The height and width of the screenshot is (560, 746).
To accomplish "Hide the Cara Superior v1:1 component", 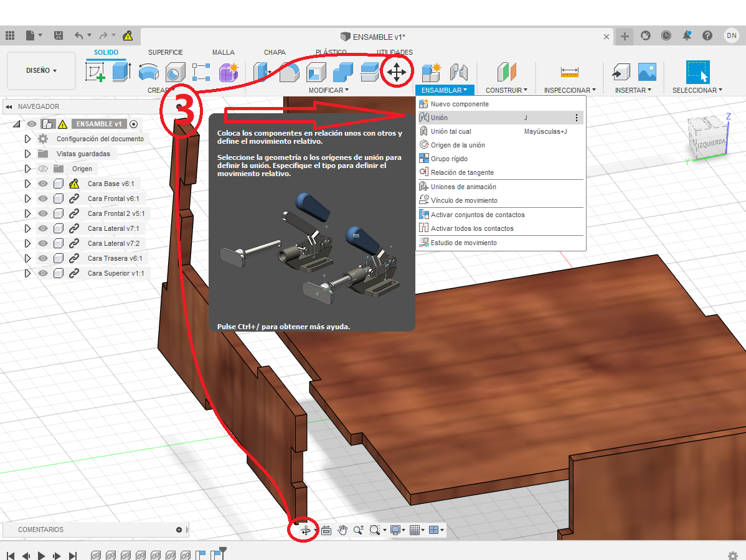I will [x=43, y=273].
